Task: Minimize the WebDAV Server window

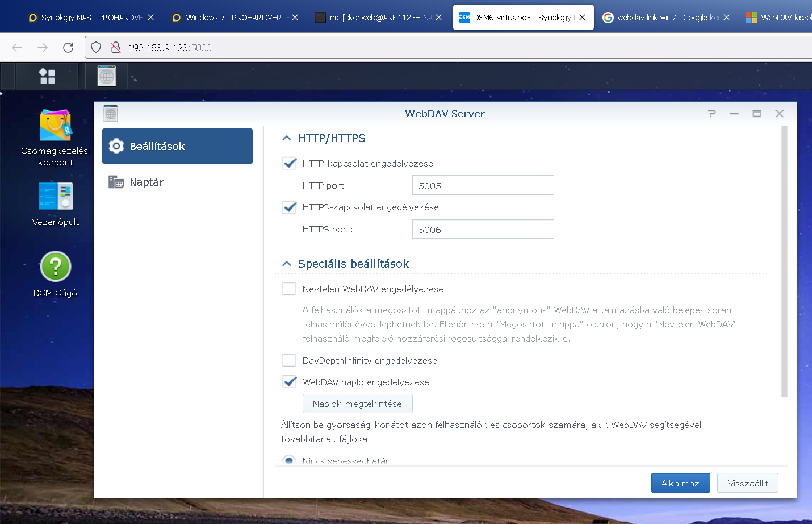Action: [x=734, y=114]
